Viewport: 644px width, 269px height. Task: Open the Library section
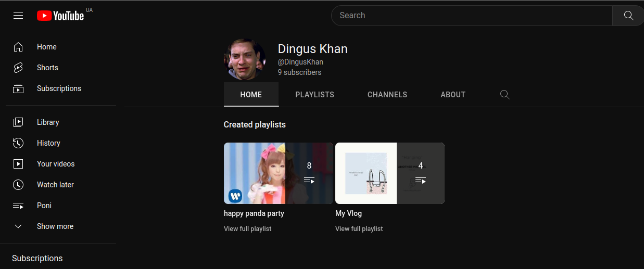tap(48, 122)
